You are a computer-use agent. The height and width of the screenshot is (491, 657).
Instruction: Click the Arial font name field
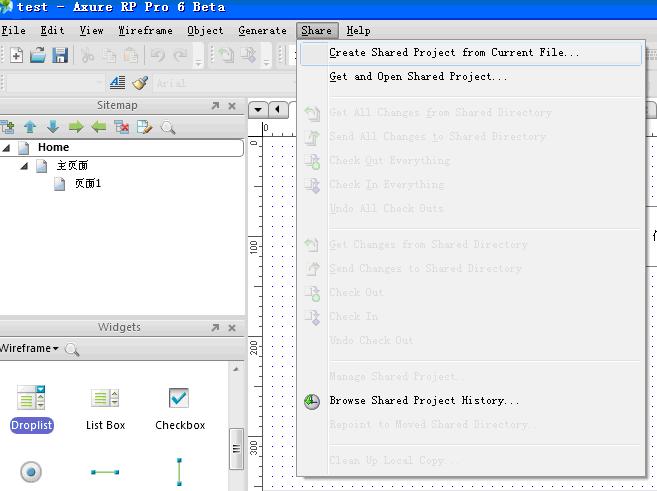pos(224,83)
